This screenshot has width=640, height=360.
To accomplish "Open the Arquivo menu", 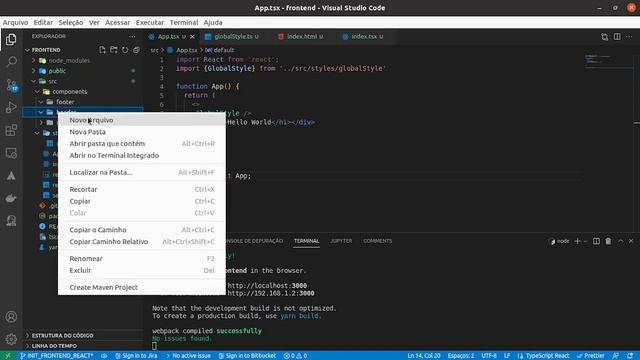I will 16,22.
